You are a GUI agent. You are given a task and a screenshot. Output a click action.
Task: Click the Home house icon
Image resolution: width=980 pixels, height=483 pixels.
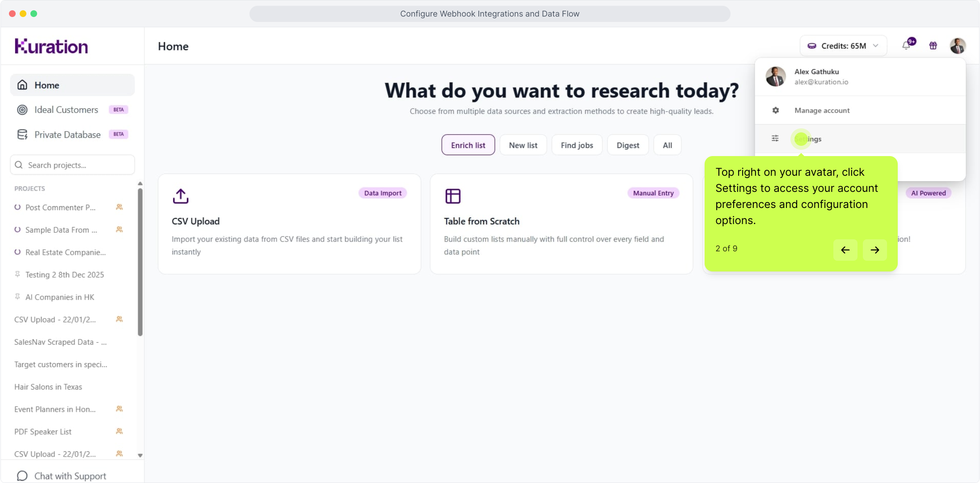tap(22, 85)
